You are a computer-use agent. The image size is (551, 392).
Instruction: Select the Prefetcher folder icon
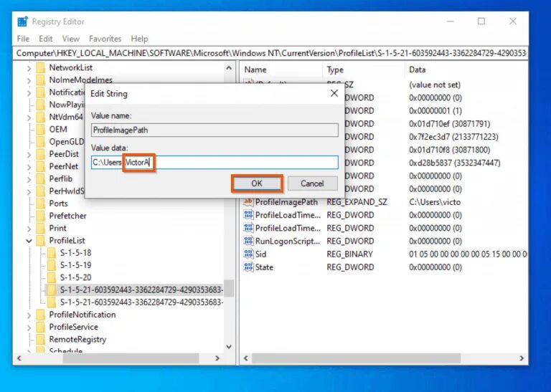click(x=41, y=216)
